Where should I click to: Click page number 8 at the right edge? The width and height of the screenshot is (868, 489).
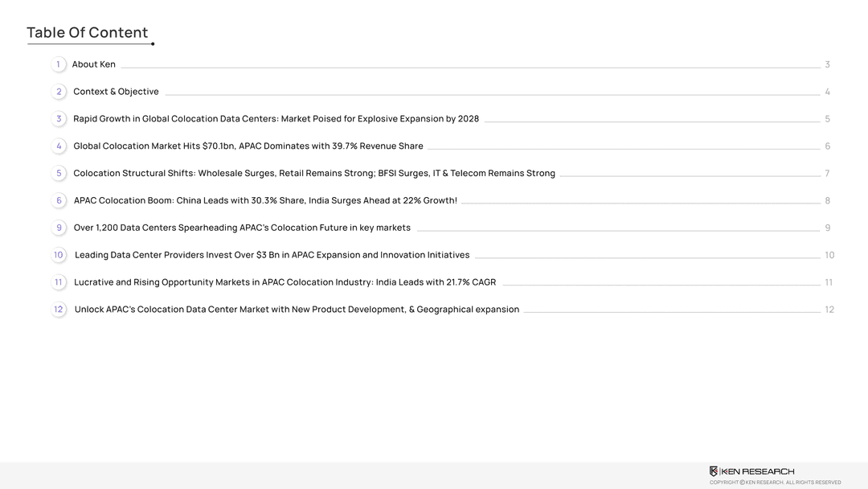827,201
